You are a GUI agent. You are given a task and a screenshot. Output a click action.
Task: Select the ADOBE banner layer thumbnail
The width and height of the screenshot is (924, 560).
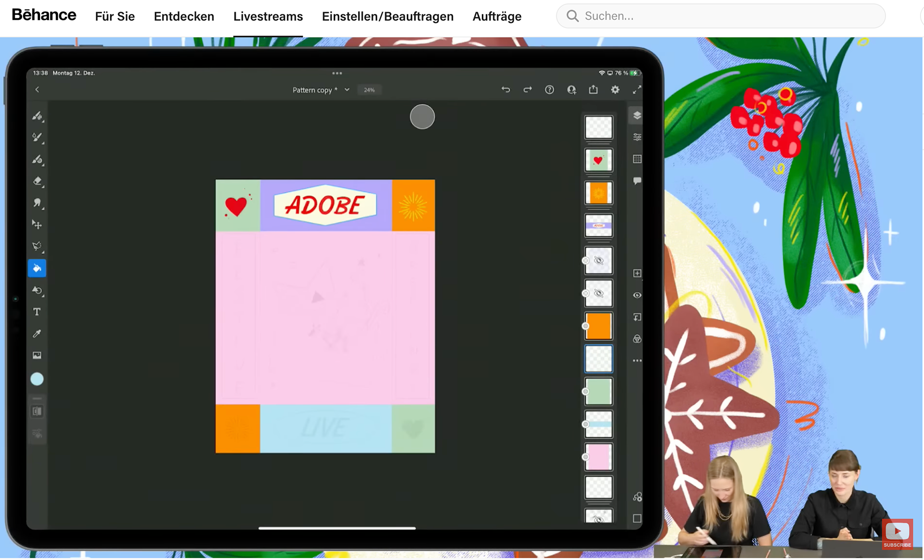(x=598, y=226)
